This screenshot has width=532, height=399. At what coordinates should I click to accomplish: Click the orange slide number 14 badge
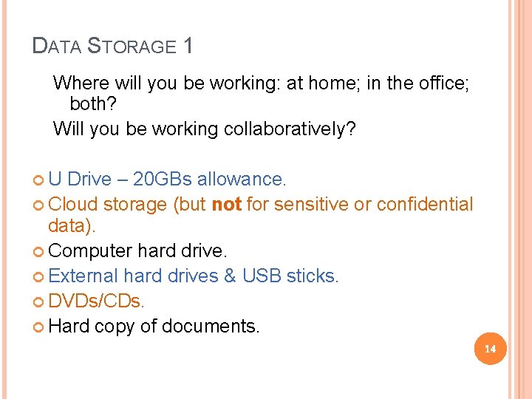coord(489,348)
